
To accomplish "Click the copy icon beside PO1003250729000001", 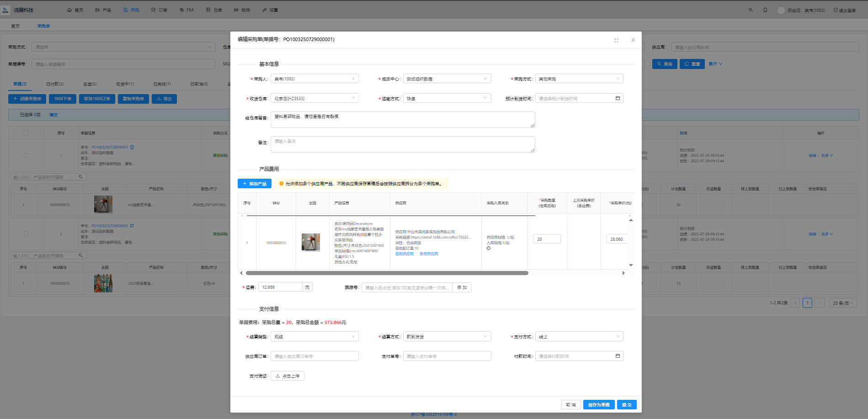I will tap(132, 148).
